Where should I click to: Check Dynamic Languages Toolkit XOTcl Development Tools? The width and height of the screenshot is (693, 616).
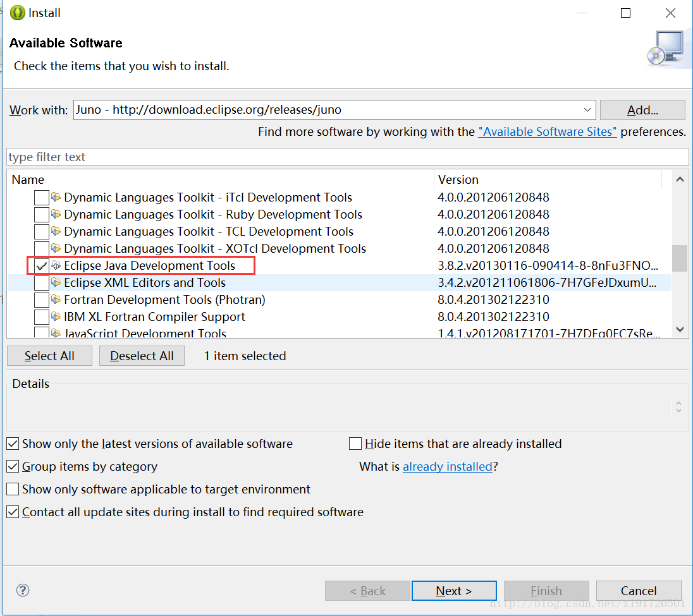(x=42, y=248)
